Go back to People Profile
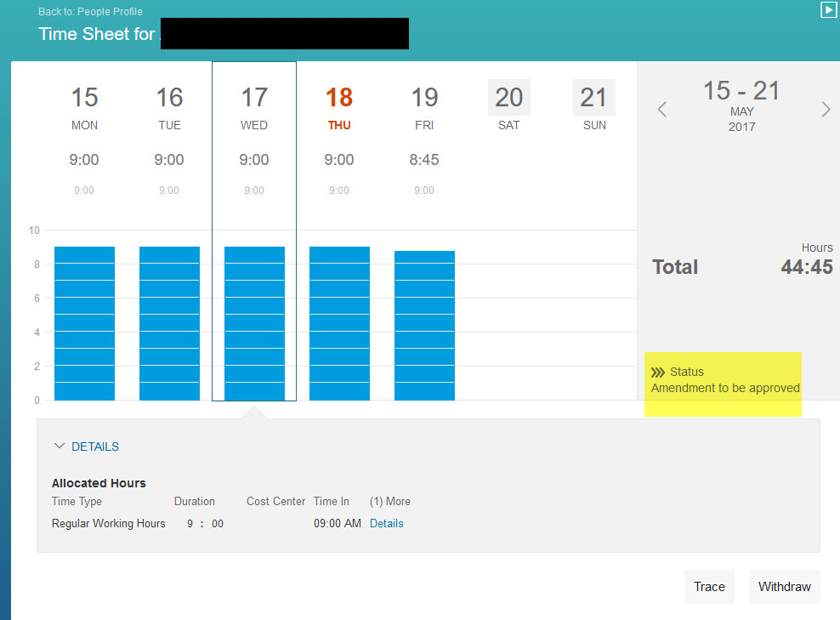Image resolution: width=840 pixels, height=620 pixels. (90, 12)
